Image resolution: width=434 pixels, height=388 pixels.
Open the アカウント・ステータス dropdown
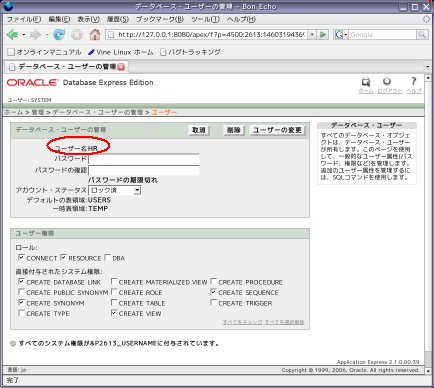[x=115, y=190]
